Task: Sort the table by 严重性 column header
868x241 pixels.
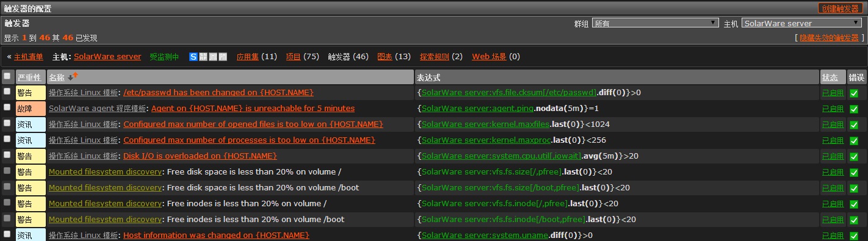Action: pos(29,77)
